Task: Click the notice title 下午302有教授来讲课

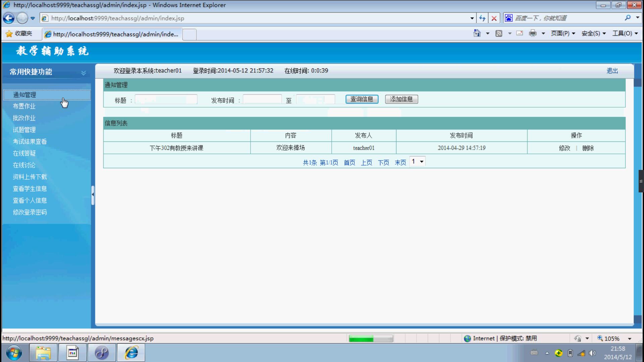Action: tap(176, 148)
